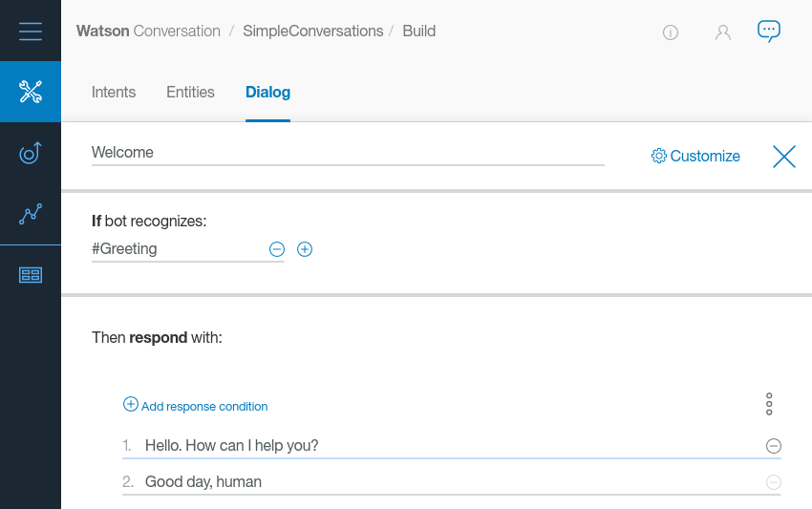
Task: Open the hamburger navigation menu
Action: (31, 31)
